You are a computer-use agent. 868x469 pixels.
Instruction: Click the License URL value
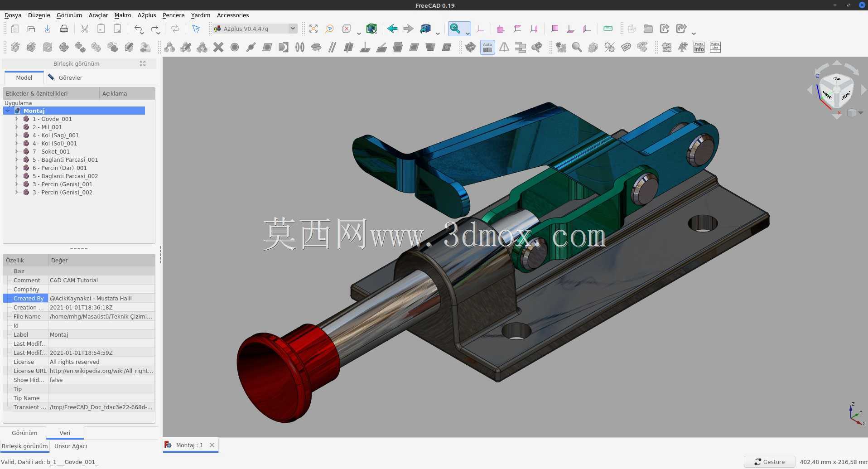pos(101,371)
